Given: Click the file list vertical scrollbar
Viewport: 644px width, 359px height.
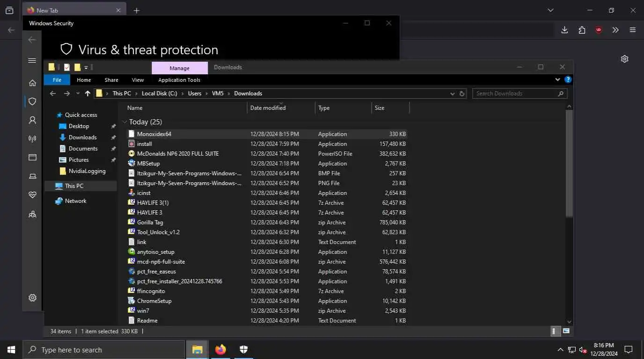Looking at the screenshot, I should [x=569, y=164].
